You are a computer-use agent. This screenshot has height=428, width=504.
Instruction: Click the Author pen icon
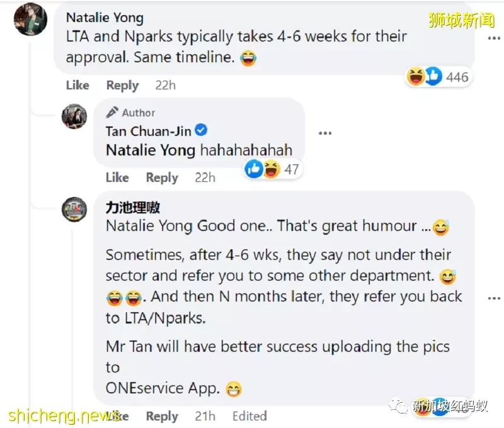(112, 113)
